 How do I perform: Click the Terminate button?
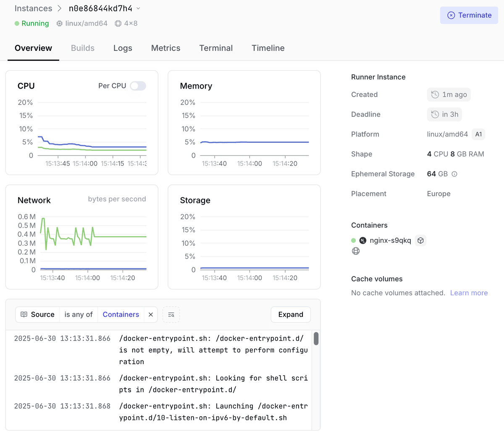tap(469, 15)
